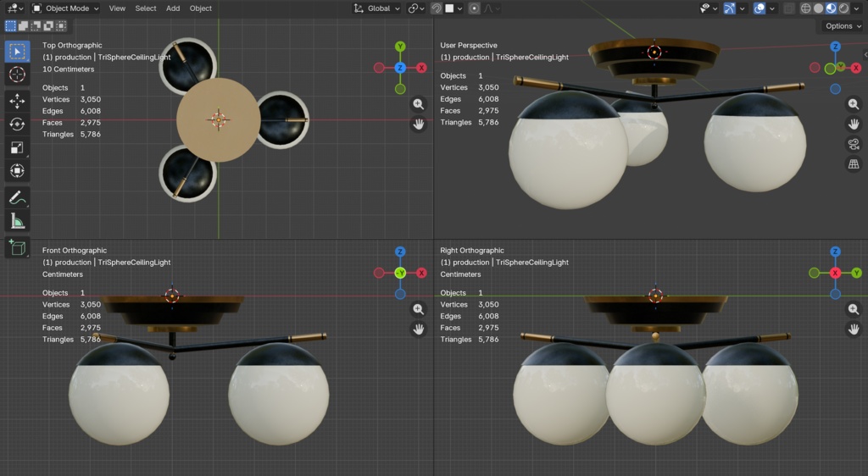The image size is (868, 476).
Task: Click green Y axis on Right view gizmo
Action: pyautogui.click(x=856, y=273)
